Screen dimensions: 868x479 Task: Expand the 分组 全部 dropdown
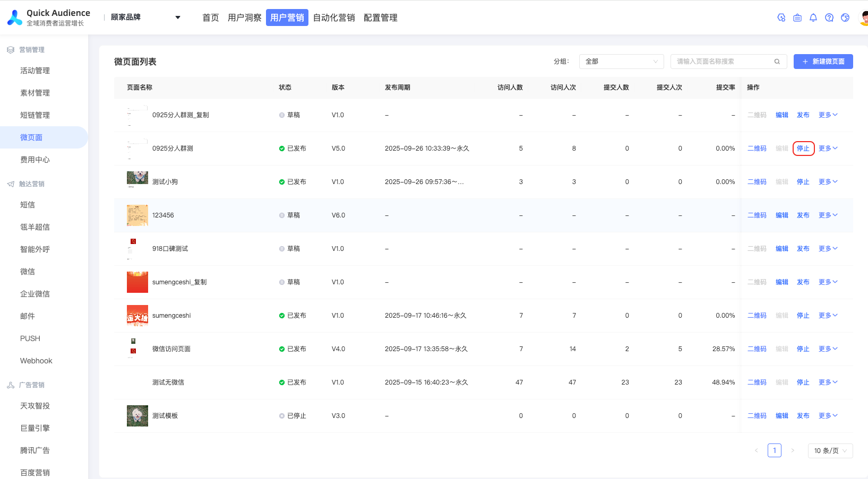(x=621, y=62)
